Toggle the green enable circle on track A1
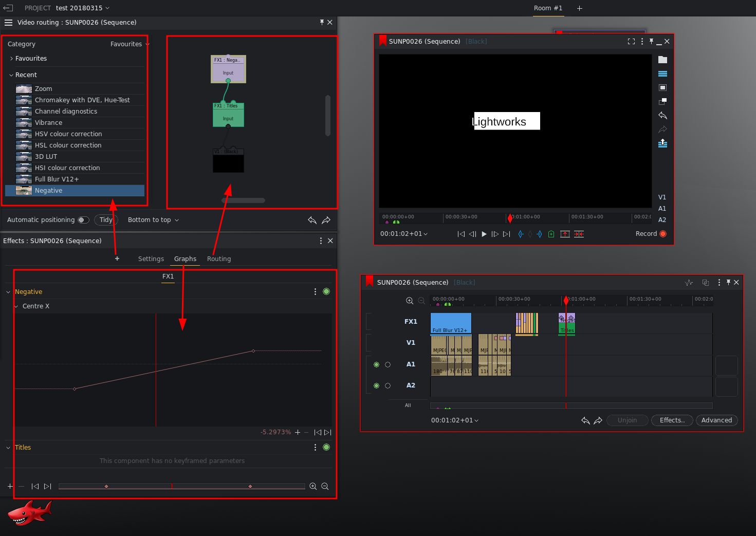Viewport: 756px width, 536px height. click(x=376, y=364)
